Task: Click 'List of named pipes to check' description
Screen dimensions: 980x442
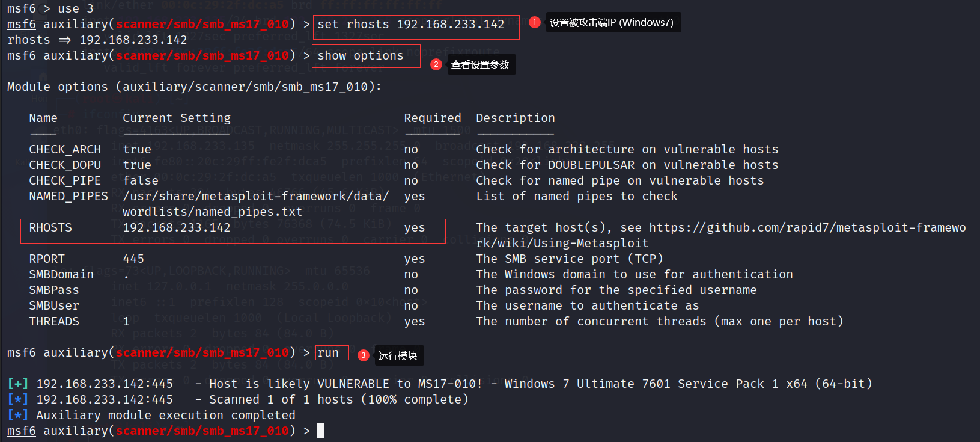Action: pos(577,197)
